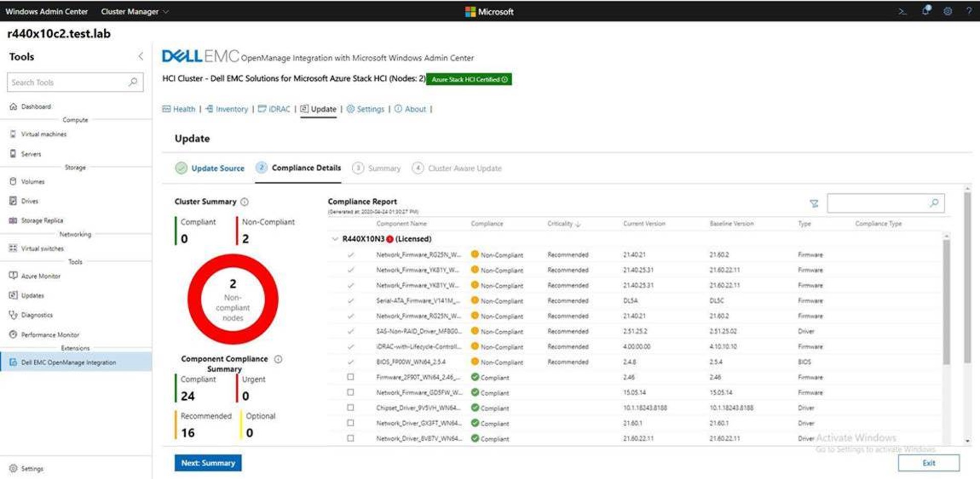This screenshot has height=479, width=980.
Task: Open the Settings tab of OpenManage
Action: pos(366,109)
